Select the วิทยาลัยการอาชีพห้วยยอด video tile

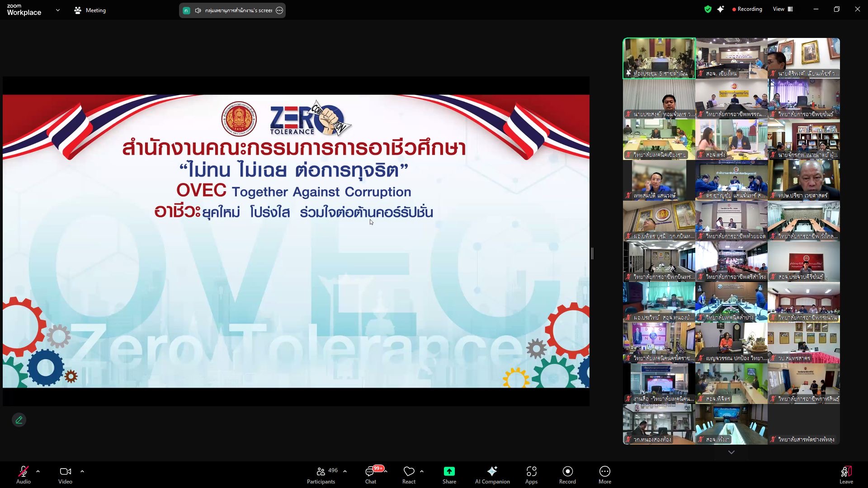coord(731,221)
